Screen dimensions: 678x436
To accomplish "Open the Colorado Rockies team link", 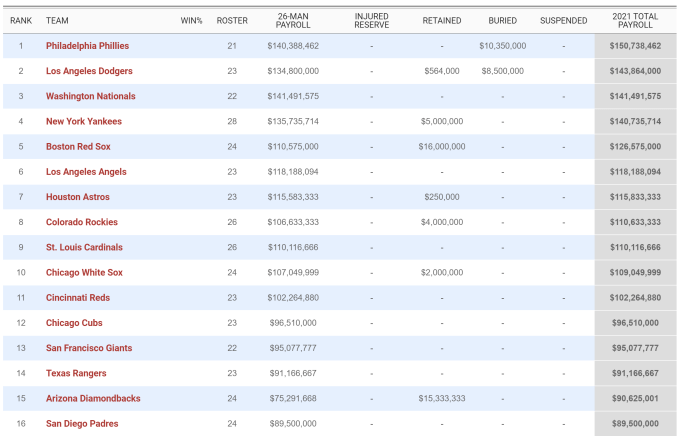I will (82, 222).
